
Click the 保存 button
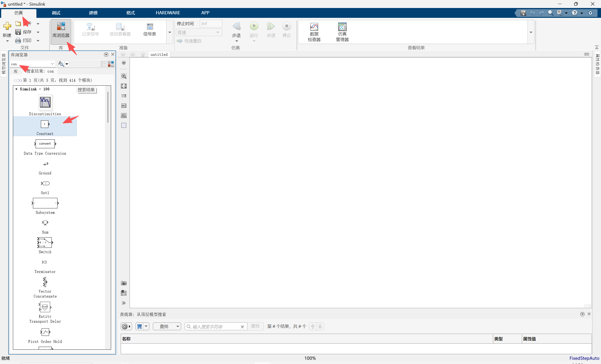point(23,32)
